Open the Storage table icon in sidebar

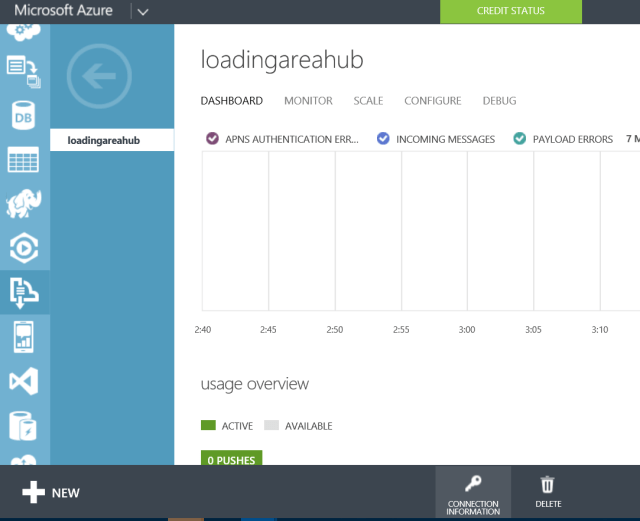click(23, 160)
